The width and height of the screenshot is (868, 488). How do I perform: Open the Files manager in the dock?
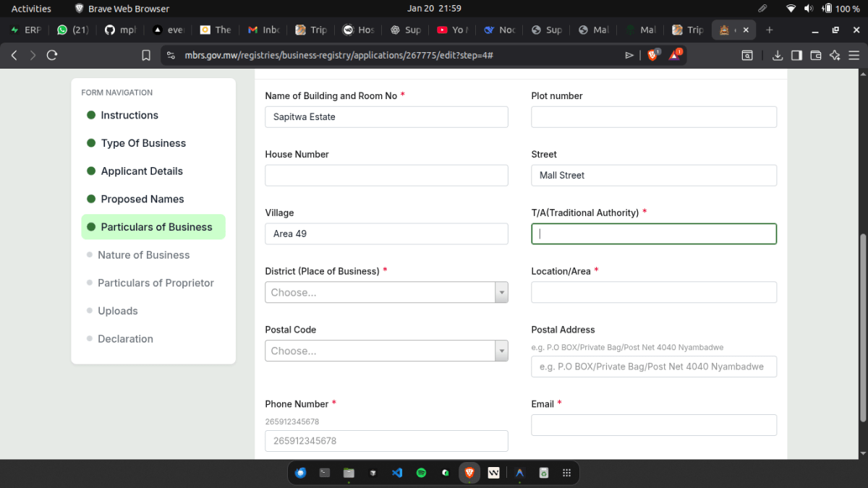click(x=349, y=473)
